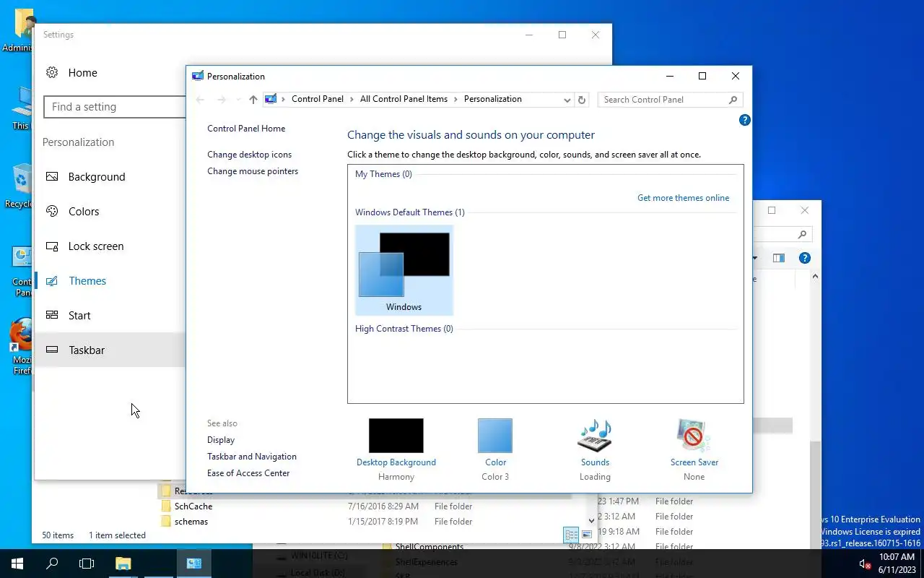Click the help icon in Personalization
924x578 pixels.
(745, 120)
